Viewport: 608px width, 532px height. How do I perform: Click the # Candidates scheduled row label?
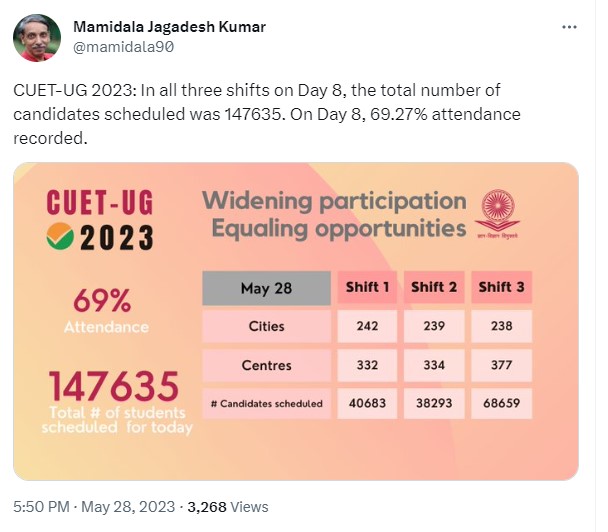pyautogui.click(x=266, y=404)
